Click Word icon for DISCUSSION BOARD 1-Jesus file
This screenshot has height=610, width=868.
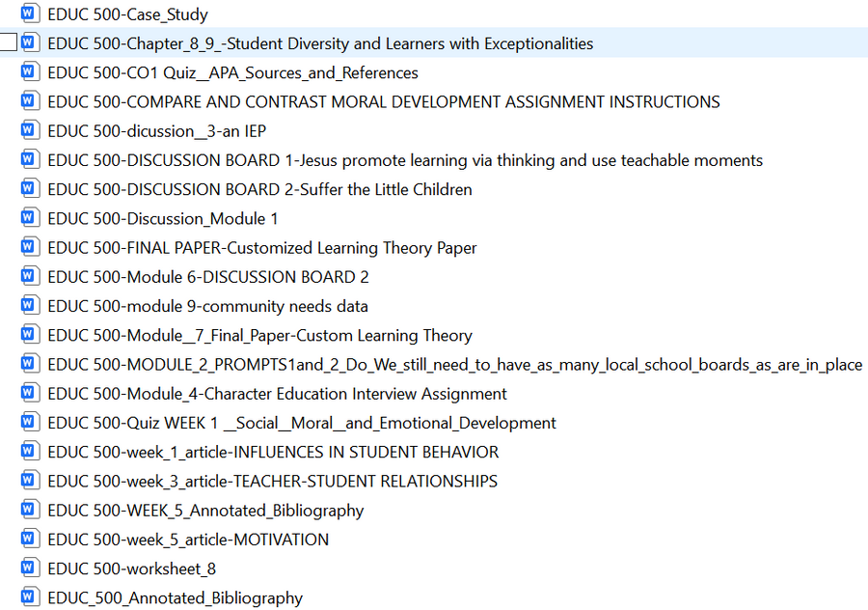[30, 159]
